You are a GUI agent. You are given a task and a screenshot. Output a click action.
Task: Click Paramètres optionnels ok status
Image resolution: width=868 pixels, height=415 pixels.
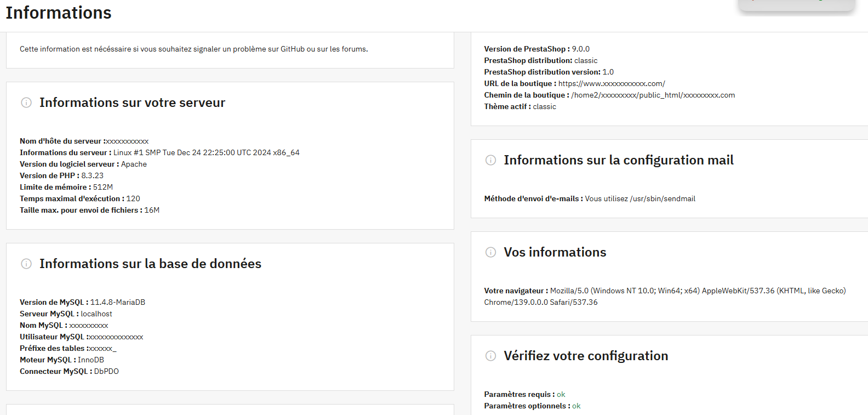(576, 406)
